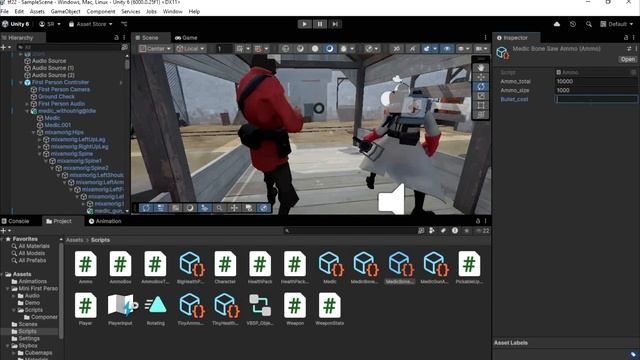Expand First Person Audio in the Hierarchy
The image size is (640, 360).
[27, 104]
